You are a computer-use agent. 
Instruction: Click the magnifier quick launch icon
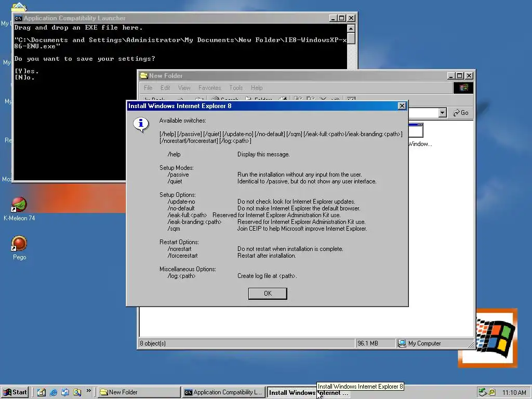77,392
